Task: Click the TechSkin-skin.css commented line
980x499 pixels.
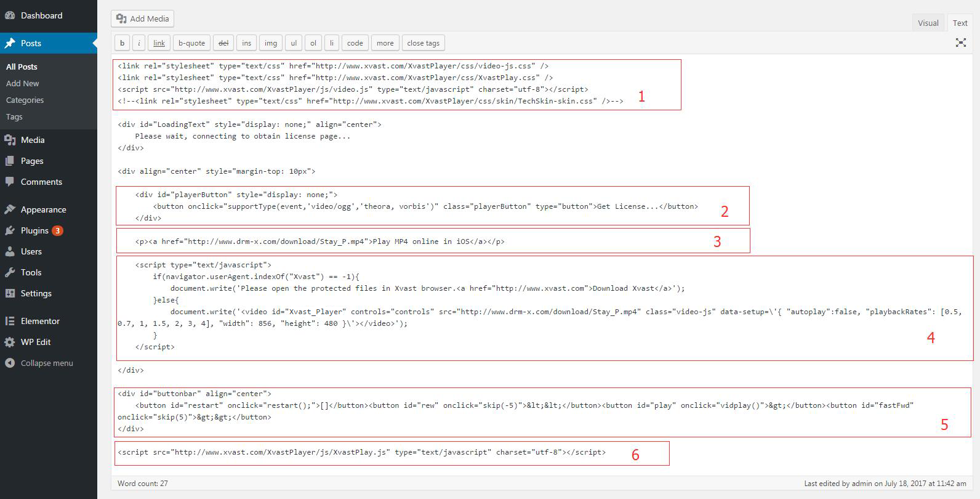Action: (370, 101)
